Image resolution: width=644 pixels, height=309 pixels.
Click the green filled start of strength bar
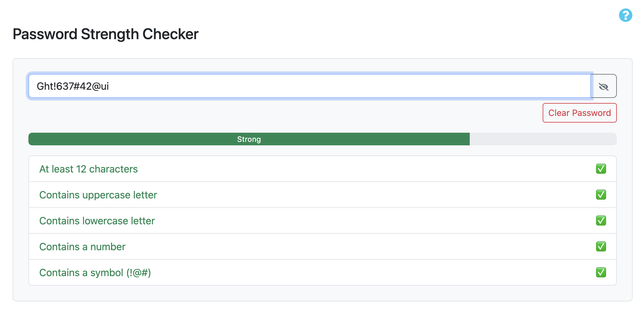63,139
